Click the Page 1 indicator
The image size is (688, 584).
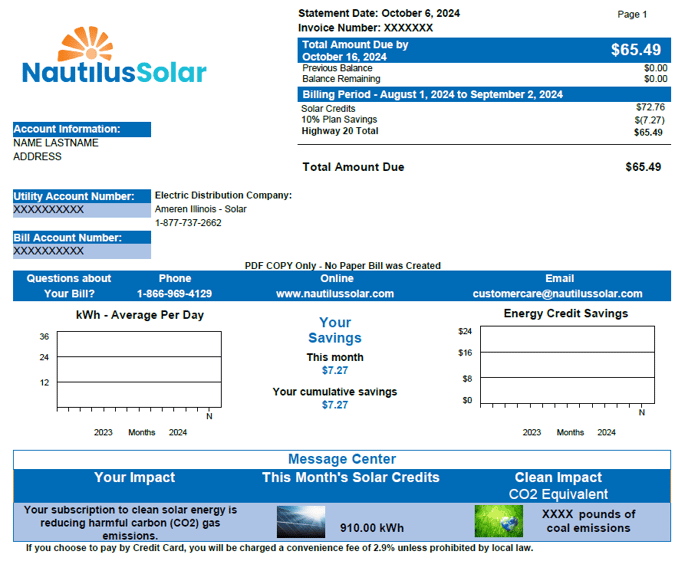tap(632, 14)
